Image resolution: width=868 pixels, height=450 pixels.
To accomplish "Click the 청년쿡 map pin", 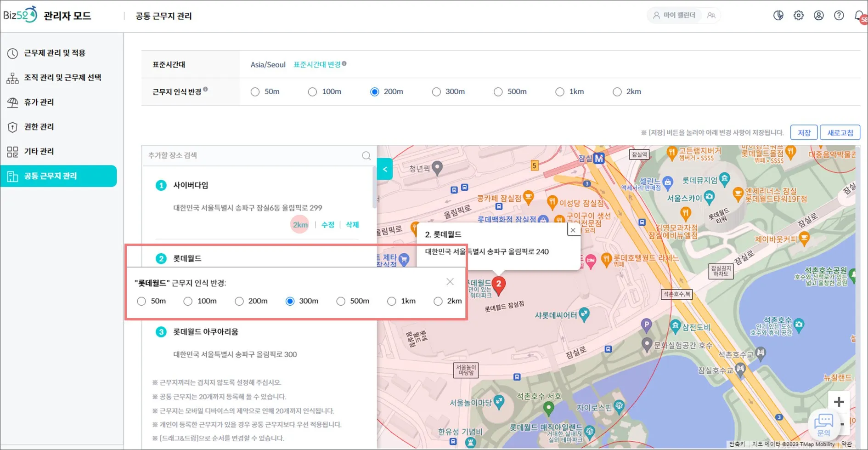I will tap(438, 168).
